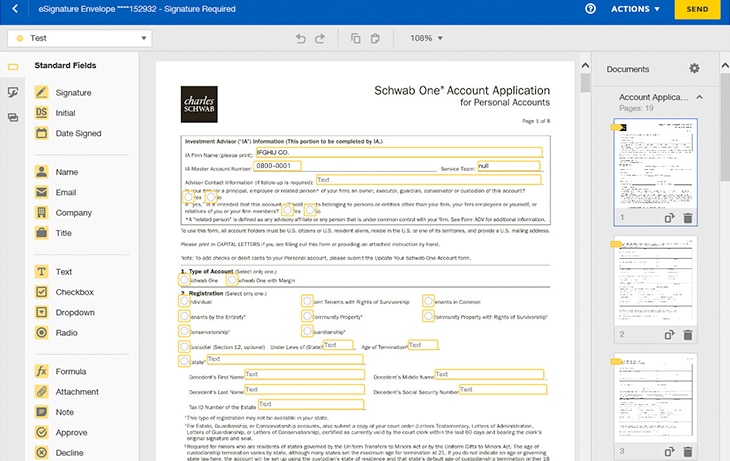This screenshot has width=730, height=461.
Task: Go back using the left arrow icon
Action: point(15,9)
